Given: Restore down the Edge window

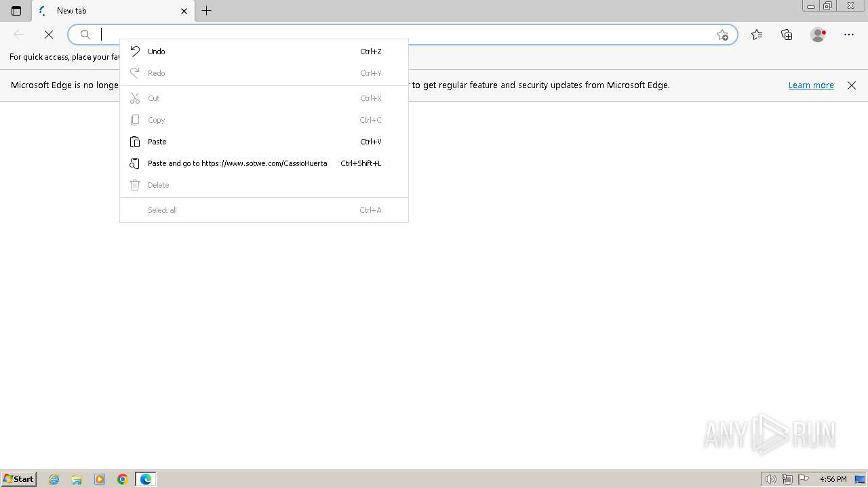Looking at the screenshot, I should coord(828,6).
